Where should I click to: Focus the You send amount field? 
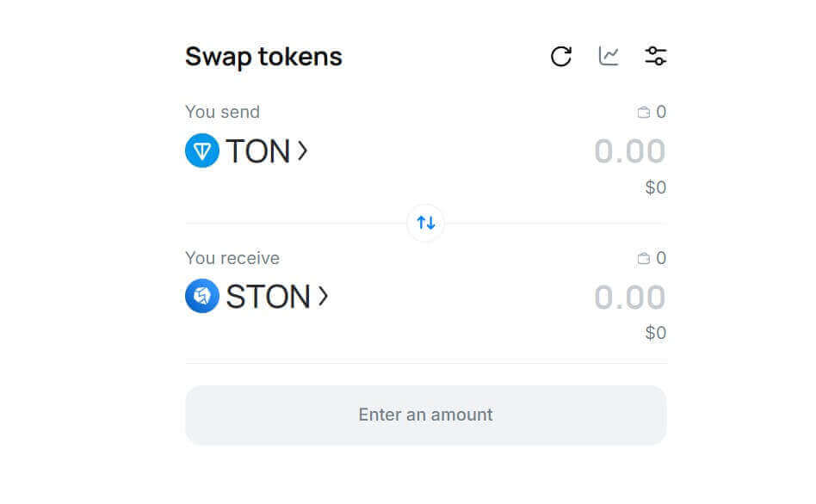click(x=629, y=151)
